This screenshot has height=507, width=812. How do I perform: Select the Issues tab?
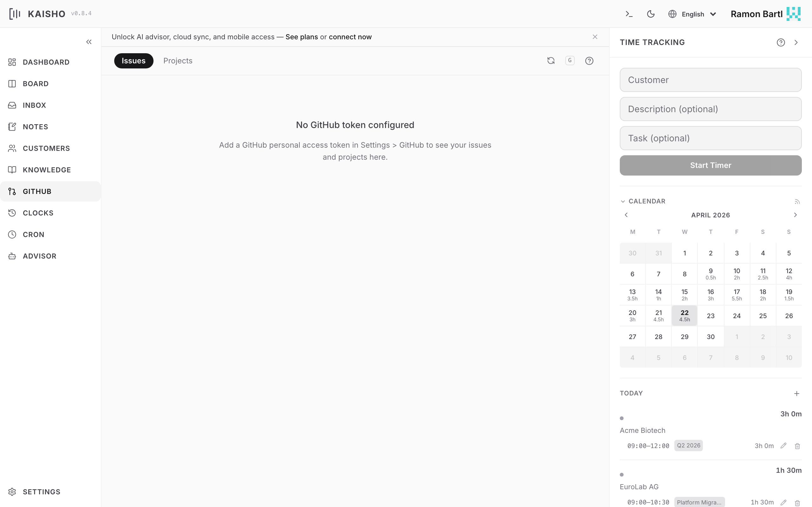(134, 61)
